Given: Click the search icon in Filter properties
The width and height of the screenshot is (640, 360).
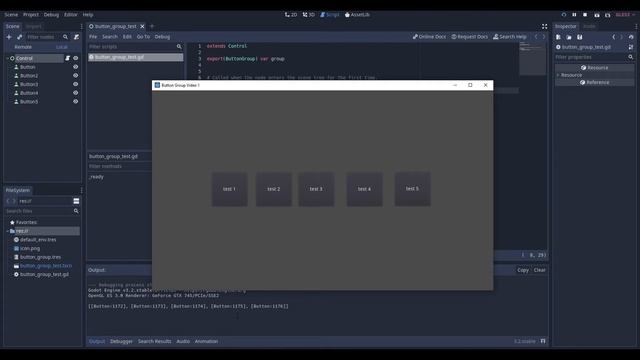Looking at the screenshot, I should coord(631,57).
